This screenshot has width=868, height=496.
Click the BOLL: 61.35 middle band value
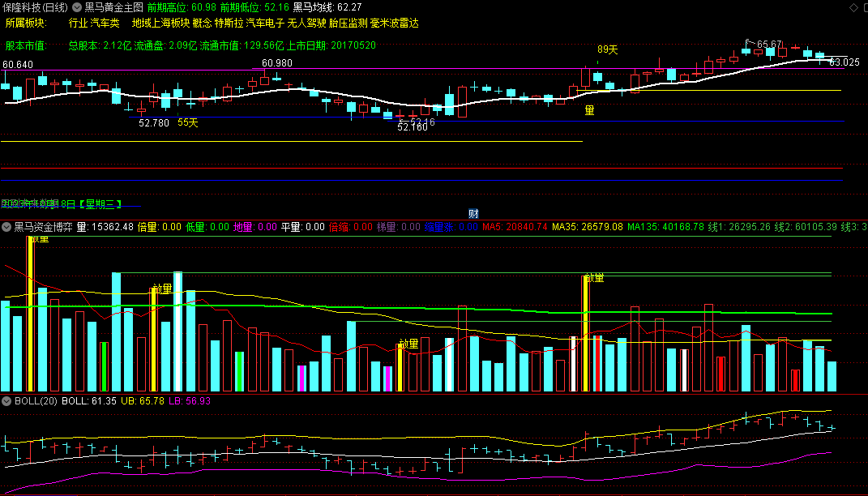point(88,401)
